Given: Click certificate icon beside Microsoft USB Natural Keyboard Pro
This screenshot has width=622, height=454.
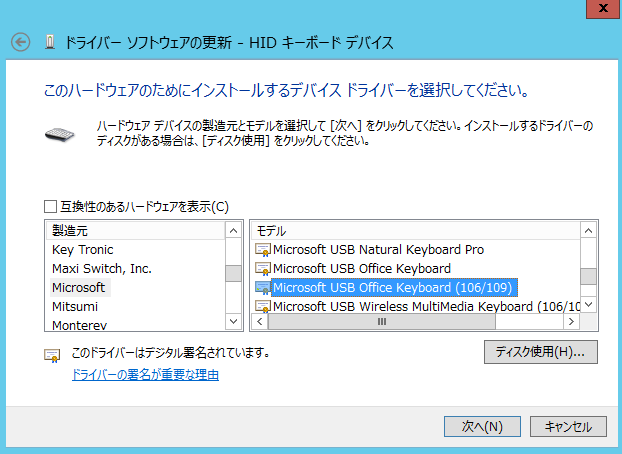Looking at the screenshot, I should tap(263, 250).
